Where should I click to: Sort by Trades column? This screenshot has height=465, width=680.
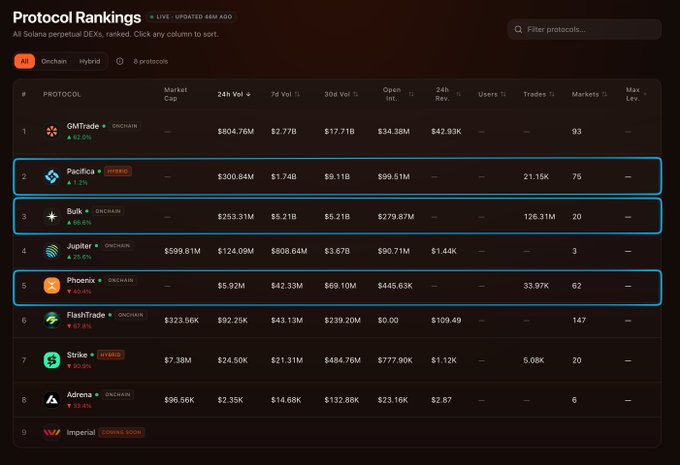point(539,94)
